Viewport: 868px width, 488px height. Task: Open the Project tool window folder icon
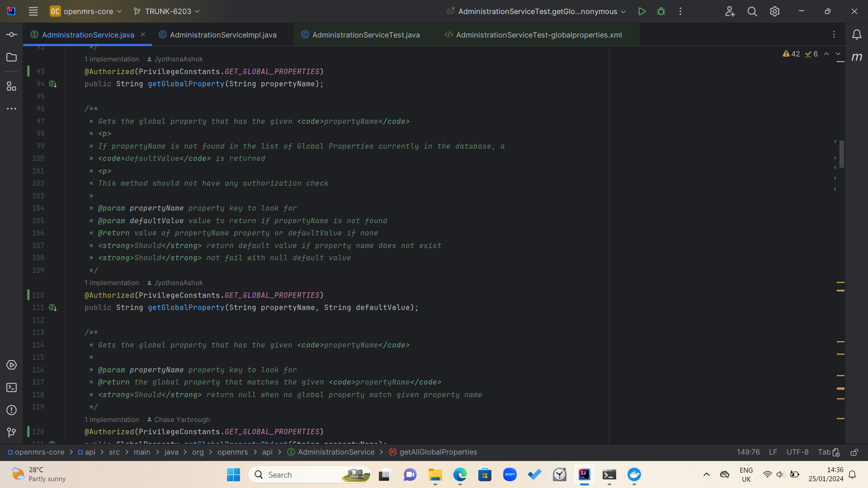[11, 57]
